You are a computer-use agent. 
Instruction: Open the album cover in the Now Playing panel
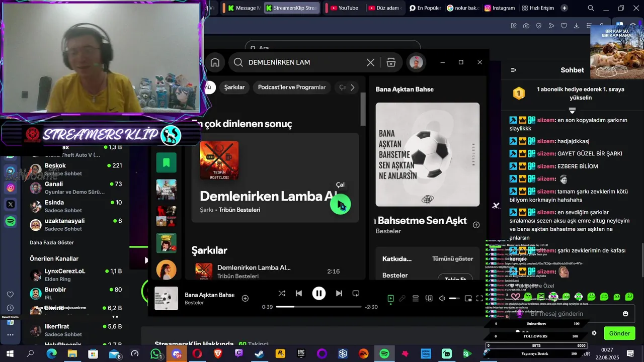coord(428,154)
